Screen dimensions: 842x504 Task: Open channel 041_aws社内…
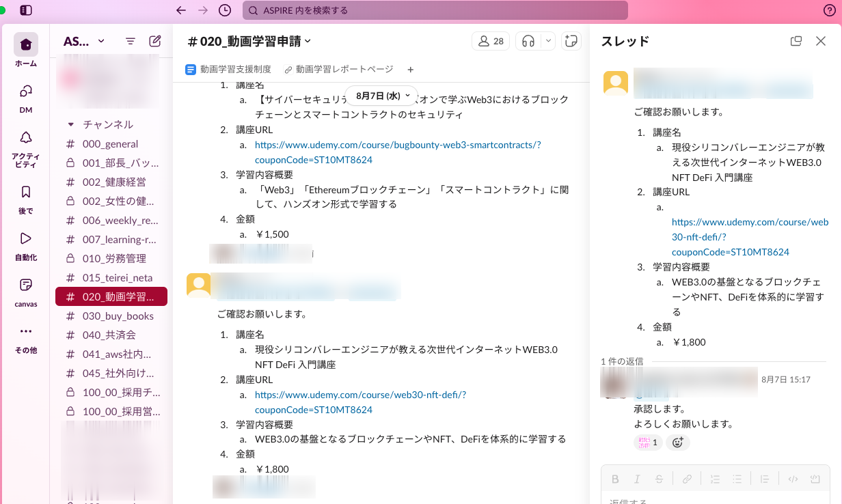point(111,354)
